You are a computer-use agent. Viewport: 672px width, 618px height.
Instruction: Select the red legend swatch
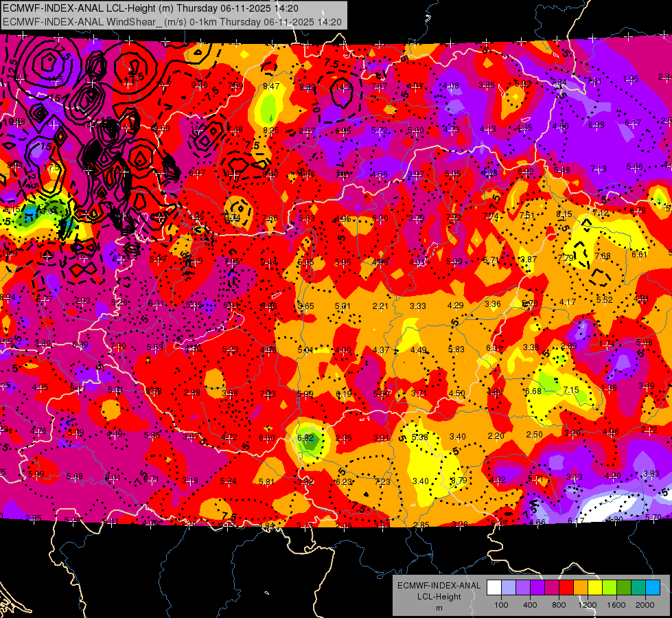(x=566, y=588)
